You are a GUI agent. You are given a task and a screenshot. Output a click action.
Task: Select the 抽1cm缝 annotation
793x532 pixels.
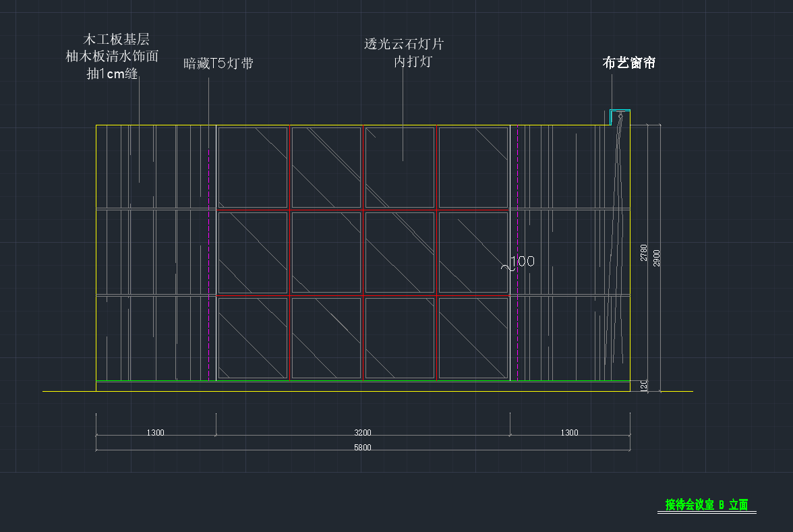tap(112, 74)
